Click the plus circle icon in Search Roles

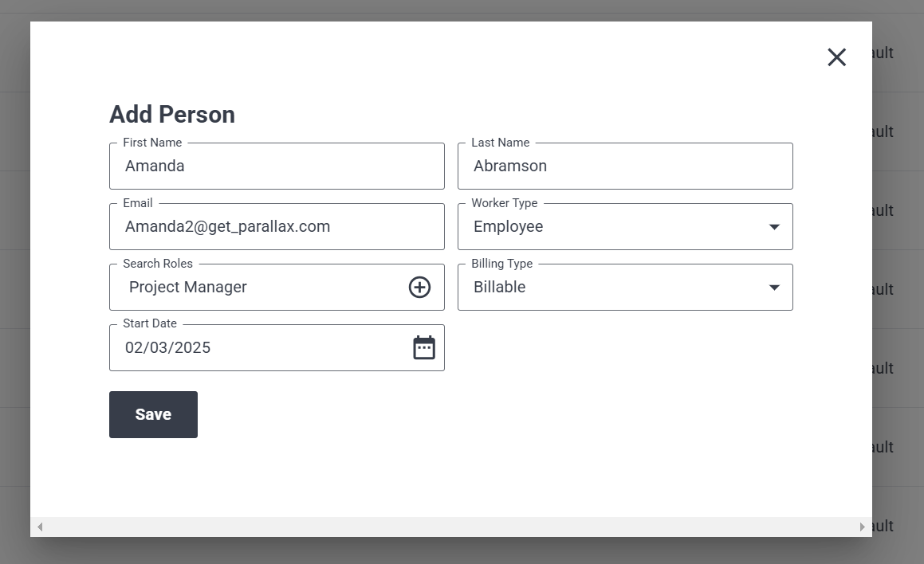click(x=419, y=288)
